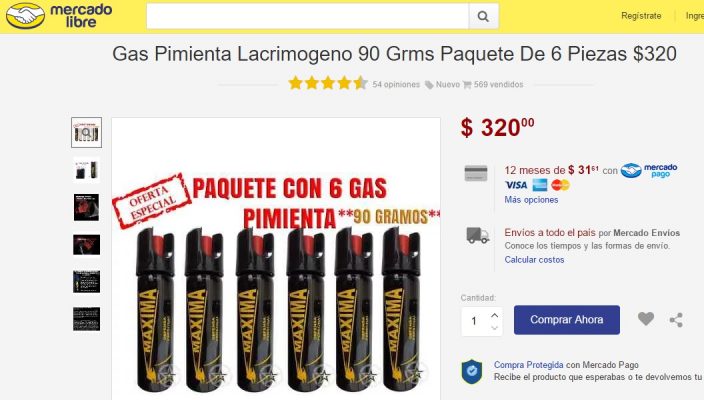Viewport: 704px width, 400px height.
Task: Select the third product thumbnail
Action: point(87,207)
